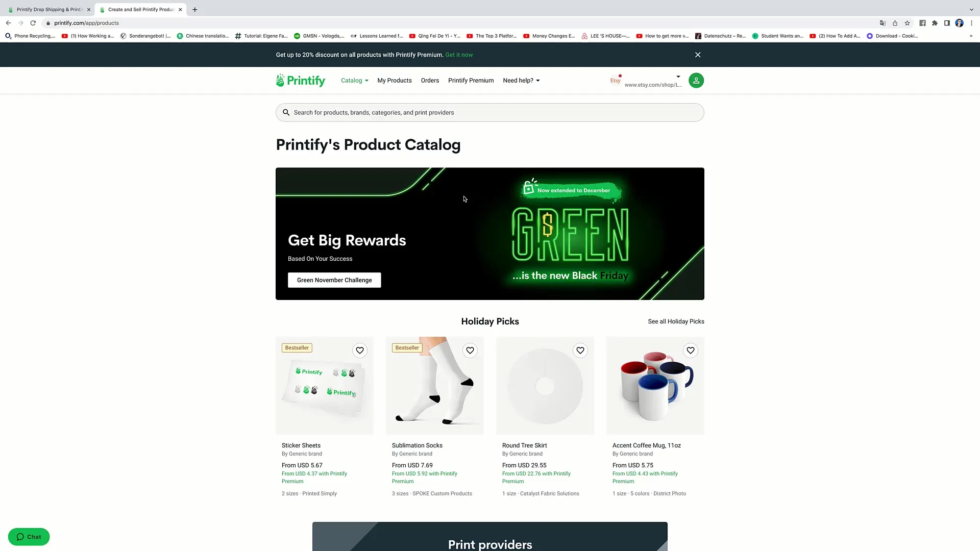This screenshot has width=980, height=551.
Task: Click the Orders menu item
Action: (429, 80)
